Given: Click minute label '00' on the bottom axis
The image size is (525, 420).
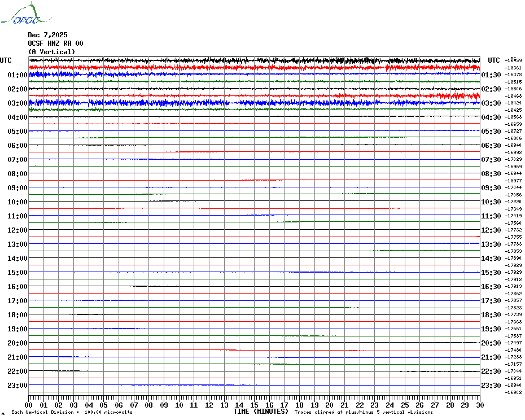Looking at the screenshot, I should (x=29, y=405).
